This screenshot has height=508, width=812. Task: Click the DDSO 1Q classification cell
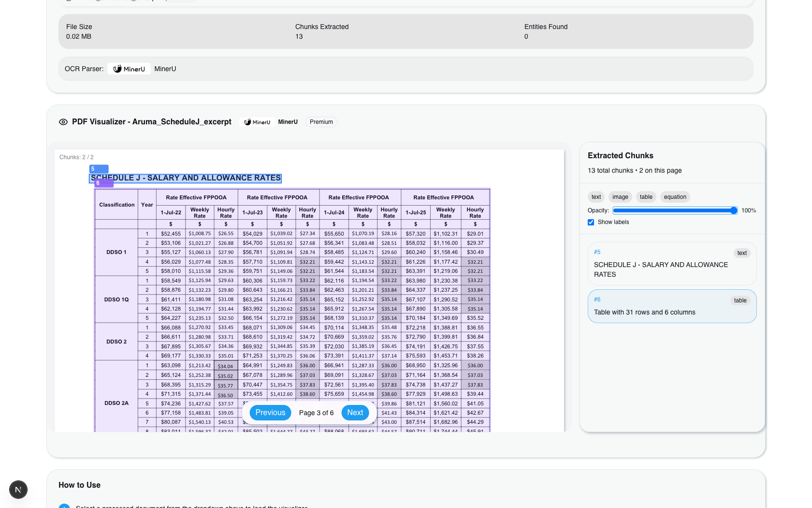coord(116,299)
